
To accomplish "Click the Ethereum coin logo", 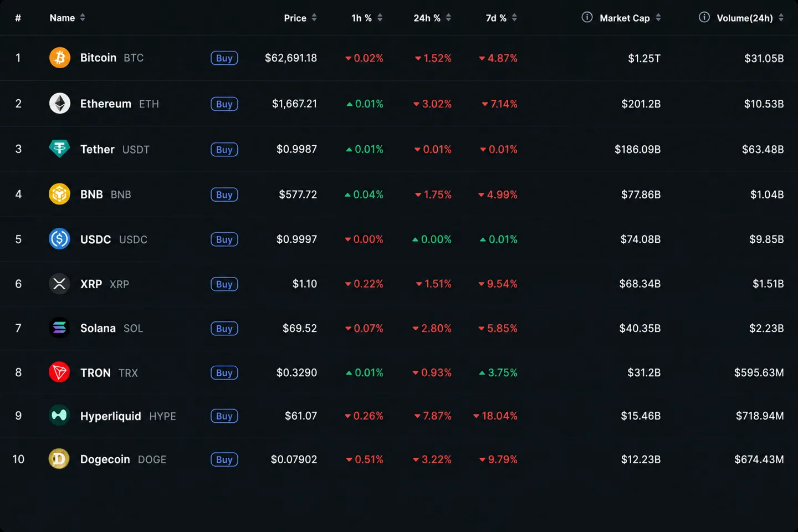I will pyautogui.click(x=60, y=104).
